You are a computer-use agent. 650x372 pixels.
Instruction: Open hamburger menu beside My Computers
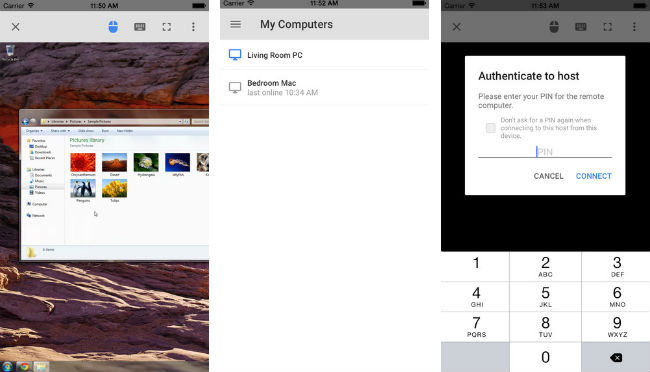(x=235, y=24)
